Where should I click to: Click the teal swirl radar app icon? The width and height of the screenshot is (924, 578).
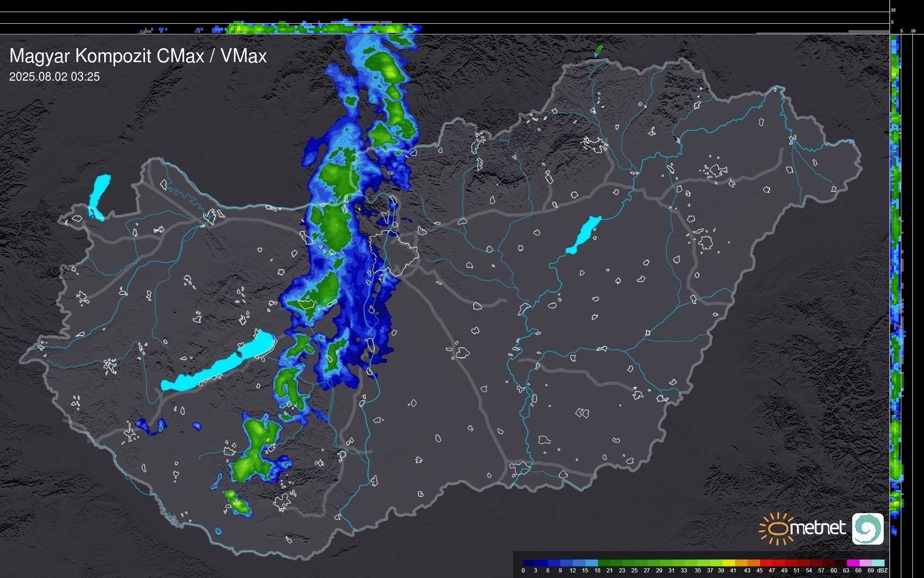[x=867, y=528]
